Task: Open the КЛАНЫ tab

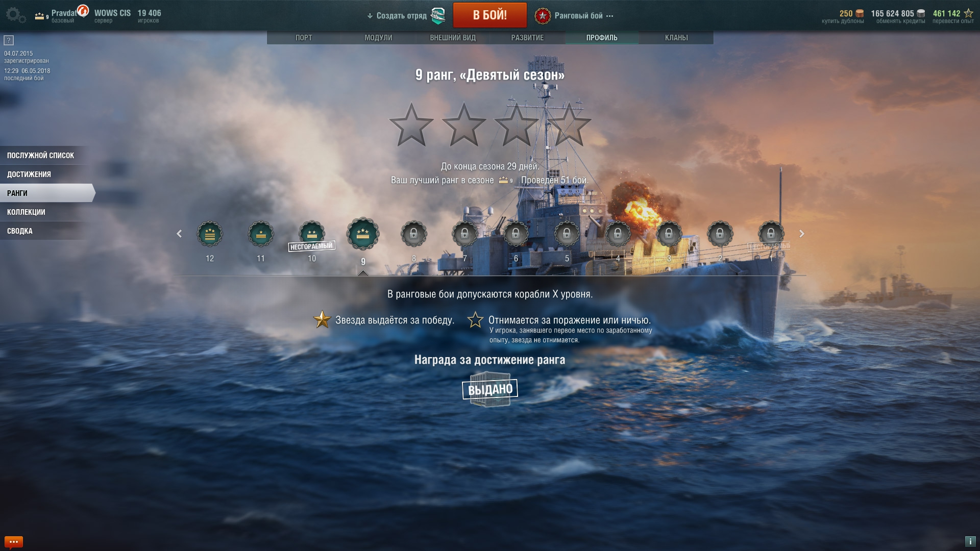Action: [676, 38]
